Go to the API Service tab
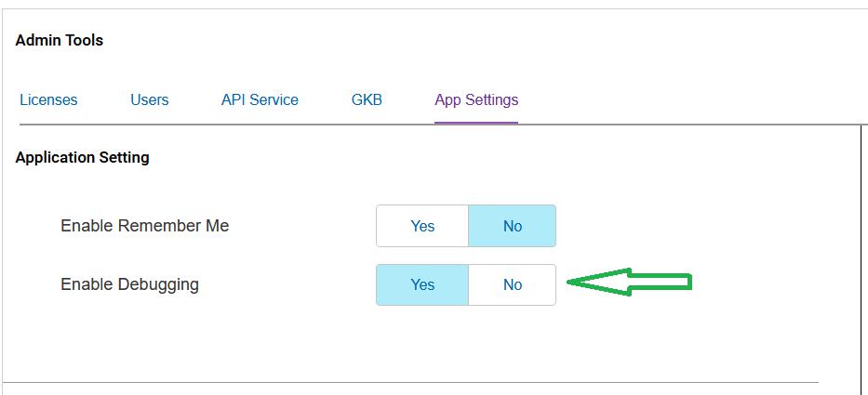Image resolution: width=868 pixels, height=395 pixels. (260, 99)
